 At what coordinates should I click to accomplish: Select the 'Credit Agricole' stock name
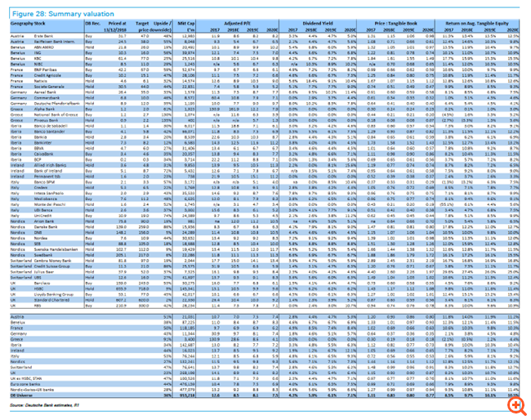pos(47,75)
